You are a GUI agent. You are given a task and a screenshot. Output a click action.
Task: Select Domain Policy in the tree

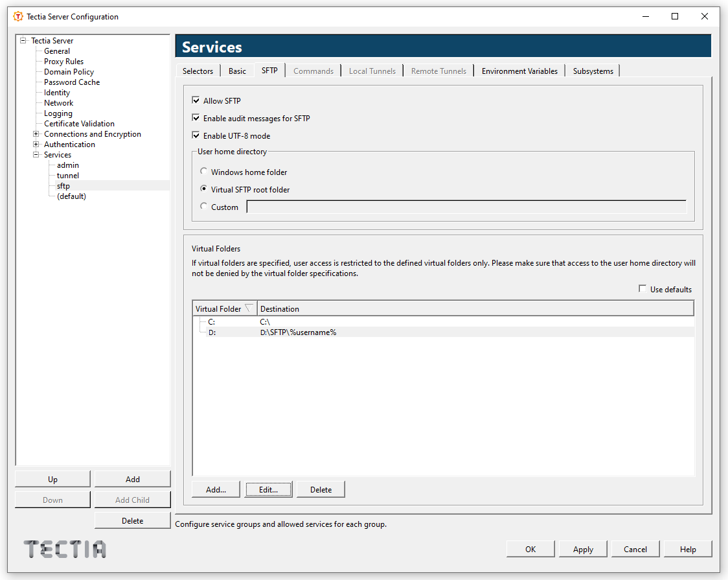click(x=69, y=71)
